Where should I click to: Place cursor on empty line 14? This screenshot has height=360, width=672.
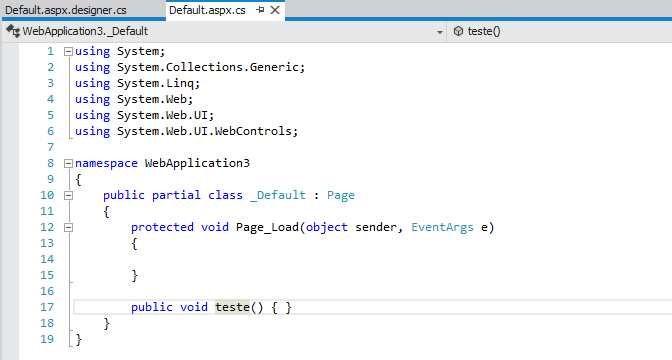point(372,259)
